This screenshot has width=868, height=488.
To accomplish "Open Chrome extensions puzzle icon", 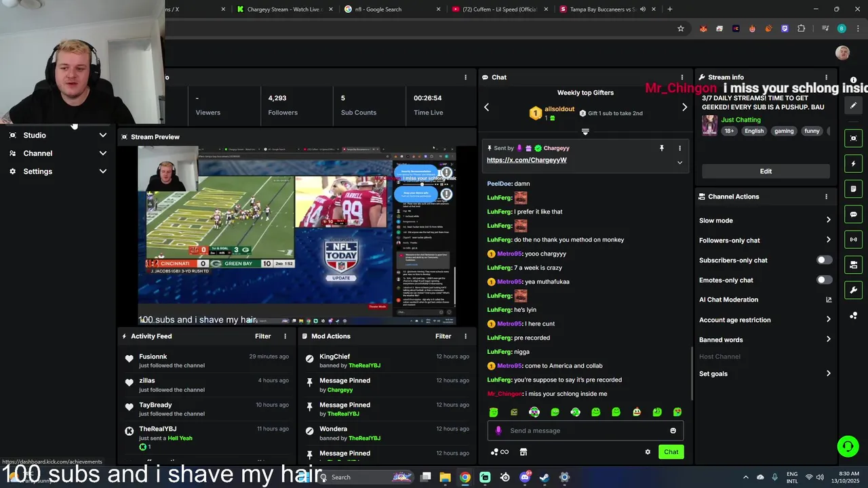I will click(802, 28).
